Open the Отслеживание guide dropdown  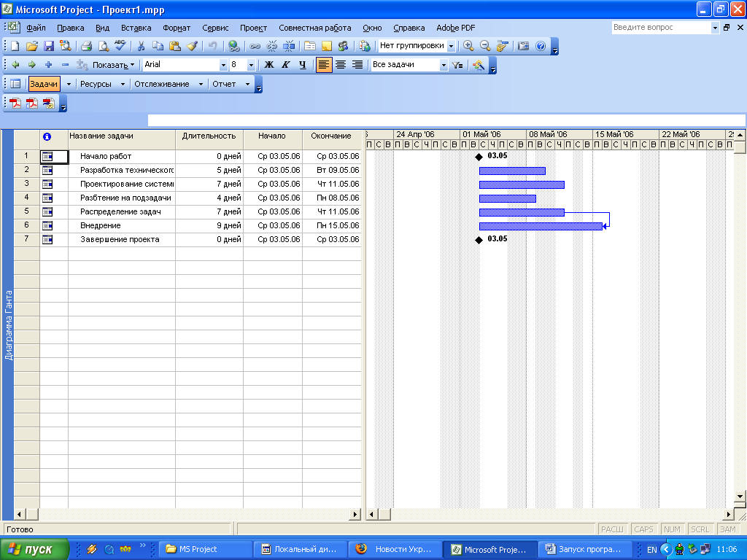point(201,85)
